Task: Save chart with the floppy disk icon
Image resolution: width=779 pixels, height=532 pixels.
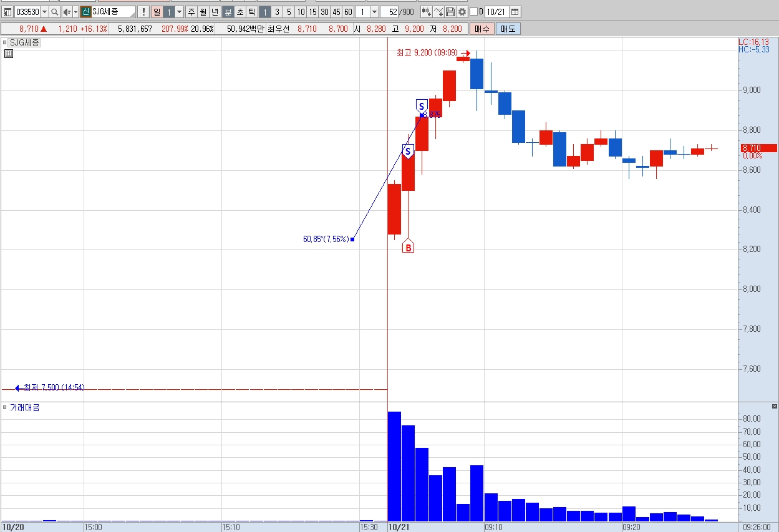Action: click(450, 12)
